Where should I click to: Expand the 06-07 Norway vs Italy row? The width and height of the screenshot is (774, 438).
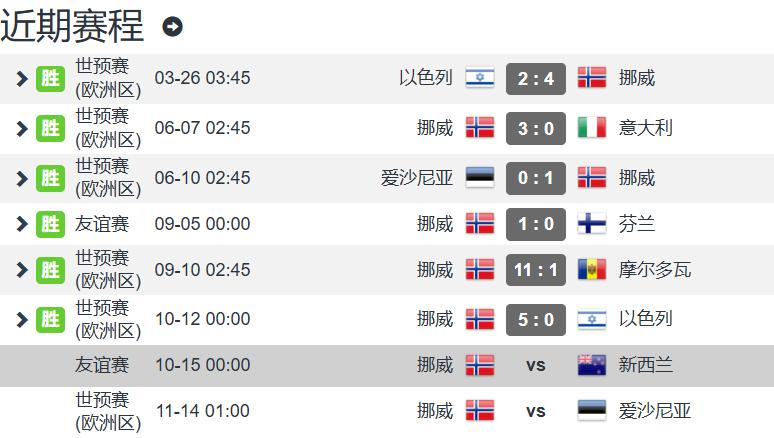click(22, 128)
